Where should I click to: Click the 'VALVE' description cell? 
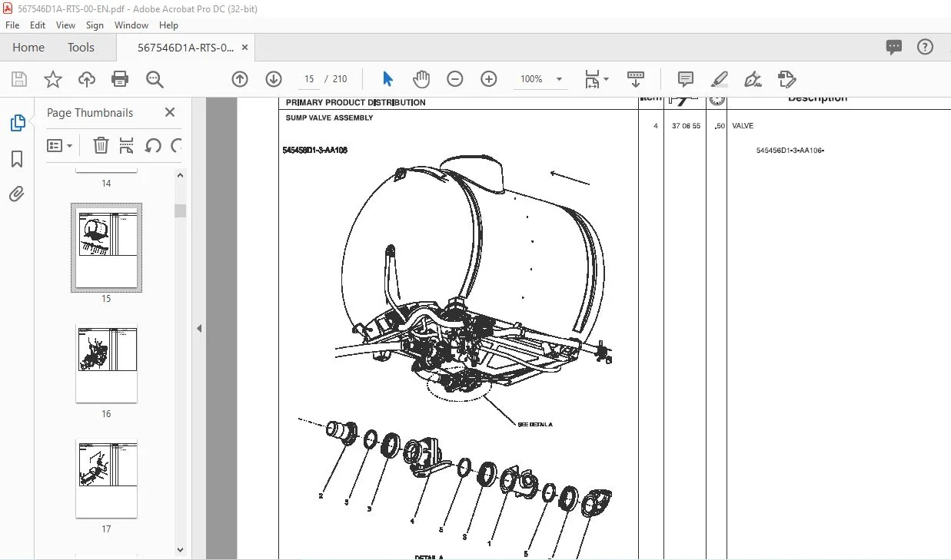point(743,126)
